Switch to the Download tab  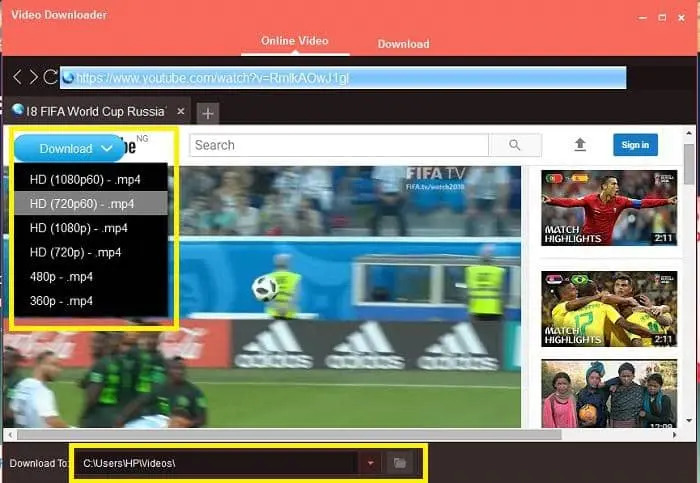click(x=403, y=44)
